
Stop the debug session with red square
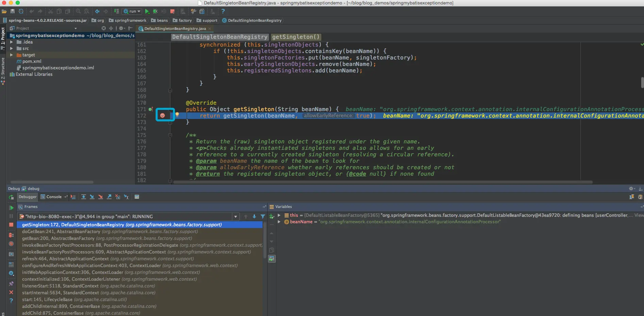11,225
